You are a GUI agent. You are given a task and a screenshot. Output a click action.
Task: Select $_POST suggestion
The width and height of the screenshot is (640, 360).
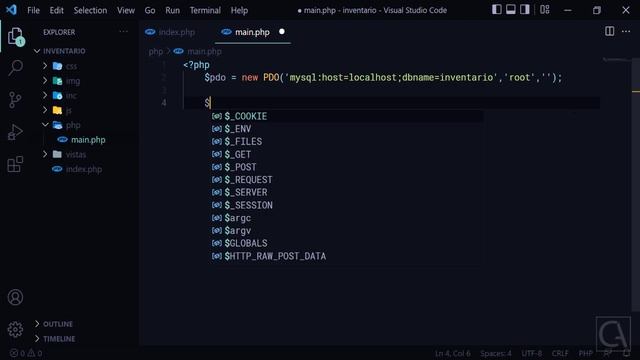[x=347, y=167]
